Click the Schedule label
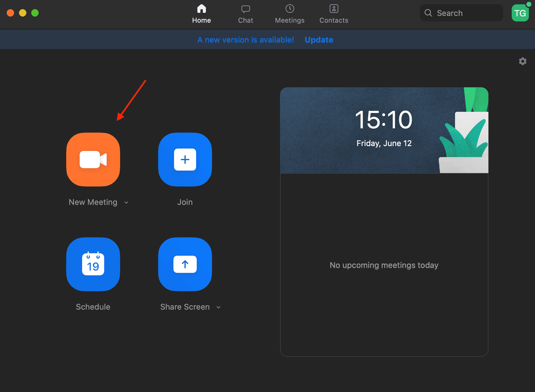This screenshot has height=392, width=535. (x=93, y=307)
